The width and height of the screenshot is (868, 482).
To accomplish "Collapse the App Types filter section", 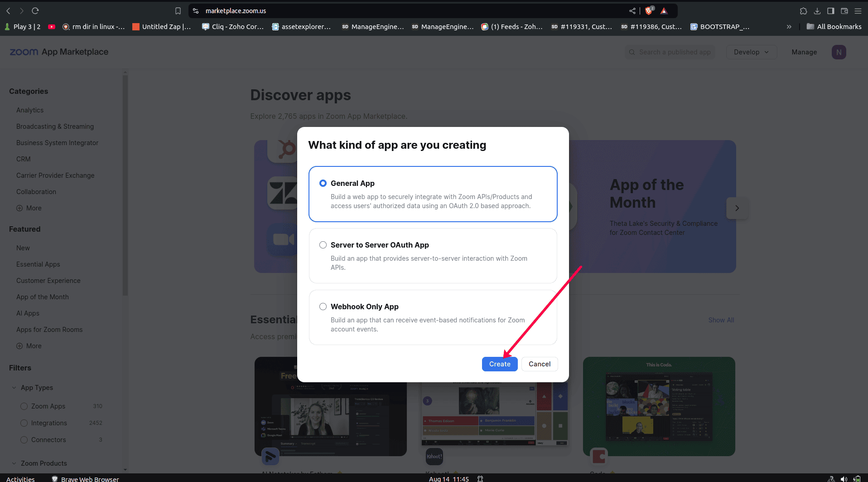I will (14, 388).
